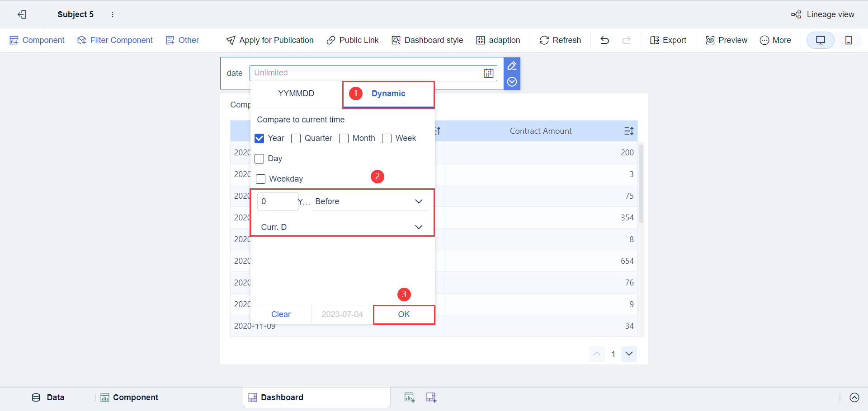This screenshot has height=411, width=868.
Task: Enable the Month comparison checkbox
Action: pos(344,138)
